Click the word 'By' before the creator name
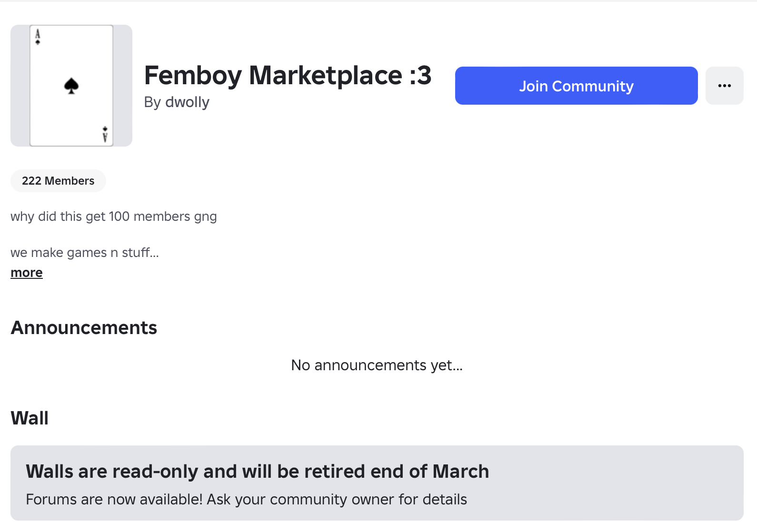This screenshot has width=757, height=532. click(x=152, y=102)
